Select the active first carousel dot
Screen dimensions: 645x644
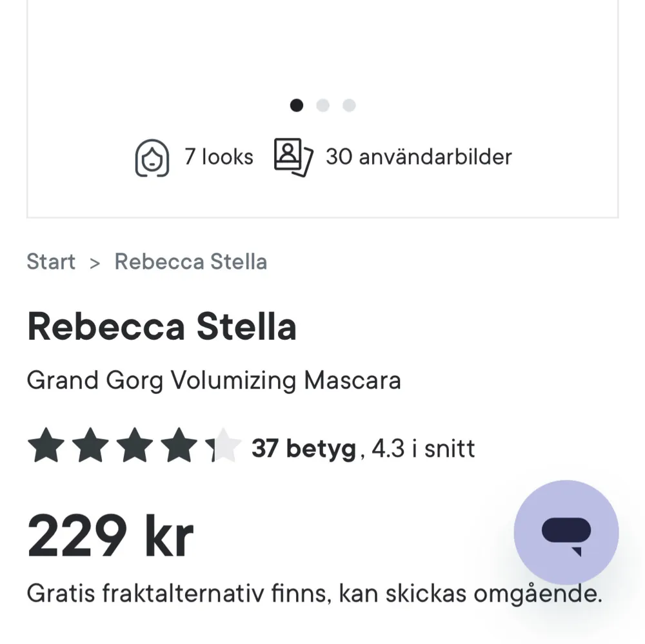click(297, 105)
